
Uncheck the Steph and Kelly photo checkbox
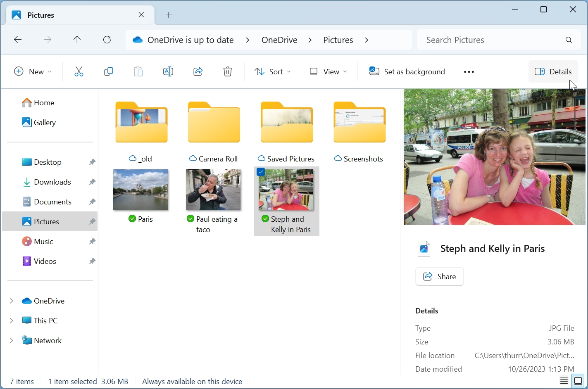point(261,172)
